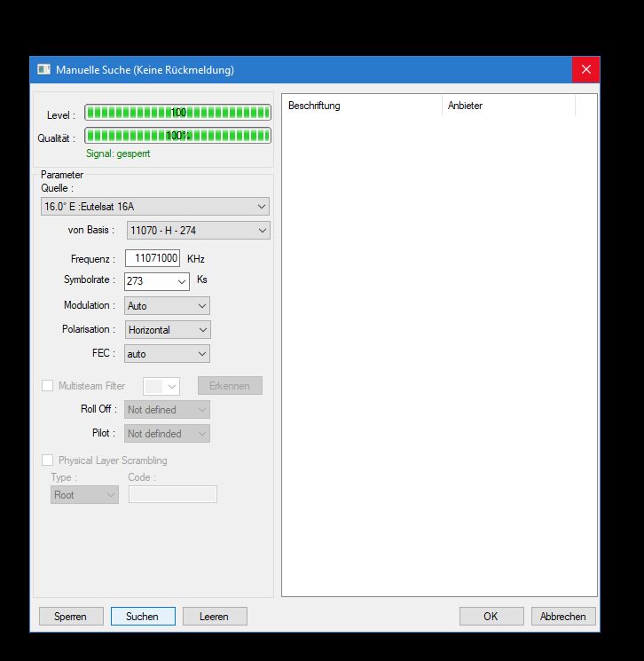Expand the von Basis transponder dropdown
The width and height of the screenshot is (644, 661).
198,231
